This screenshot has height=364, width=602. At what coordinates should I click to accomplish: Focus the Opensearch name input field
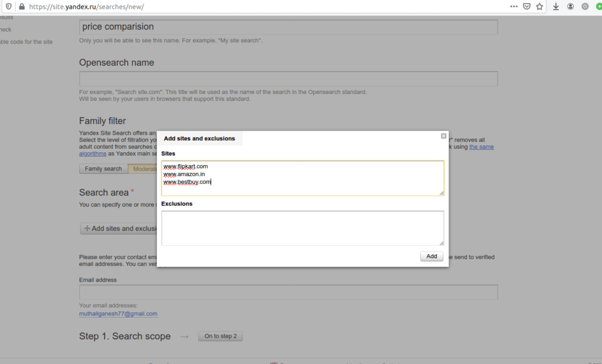(x=288, y=78)
